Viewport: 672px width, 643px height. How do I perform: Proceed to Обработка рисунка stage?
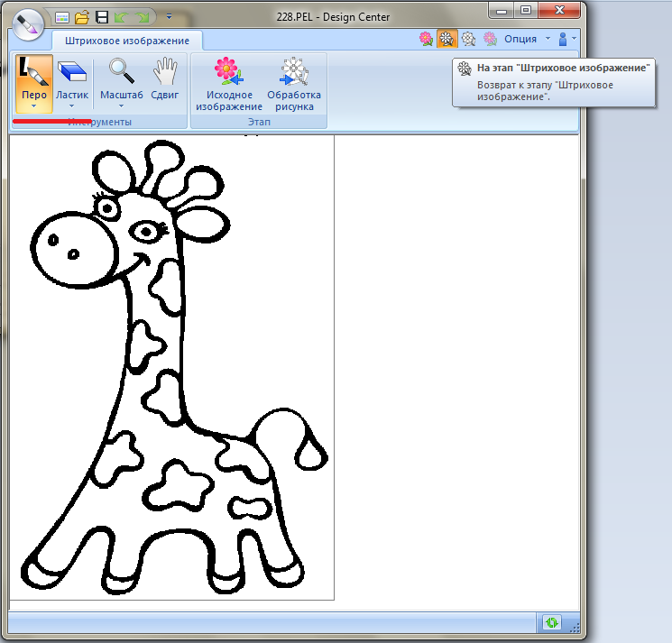tap(294, 82)
